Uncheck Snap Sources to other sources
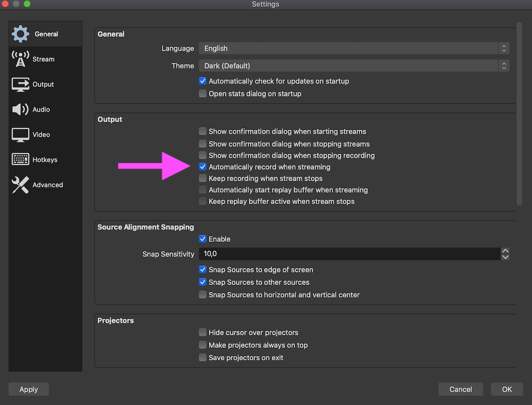532x405 pixels. coord(203,282)
